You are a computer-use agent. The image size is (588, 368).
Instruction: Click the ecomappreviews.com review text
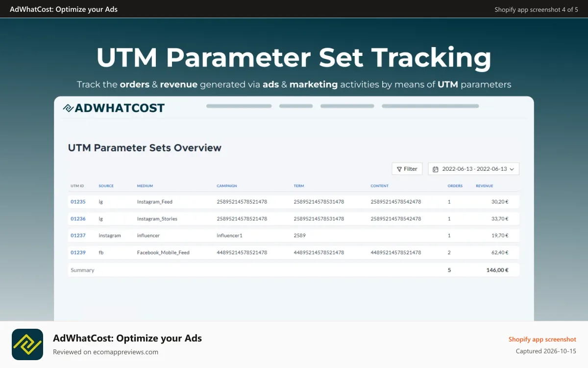click(105, 352)
